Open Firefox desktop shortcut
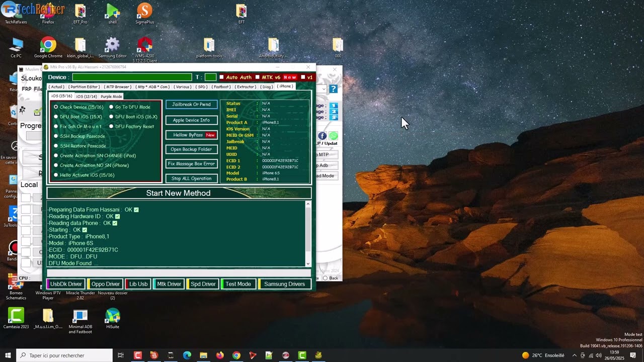The width and height of the screenshot is (644, 362). point(48,14)
